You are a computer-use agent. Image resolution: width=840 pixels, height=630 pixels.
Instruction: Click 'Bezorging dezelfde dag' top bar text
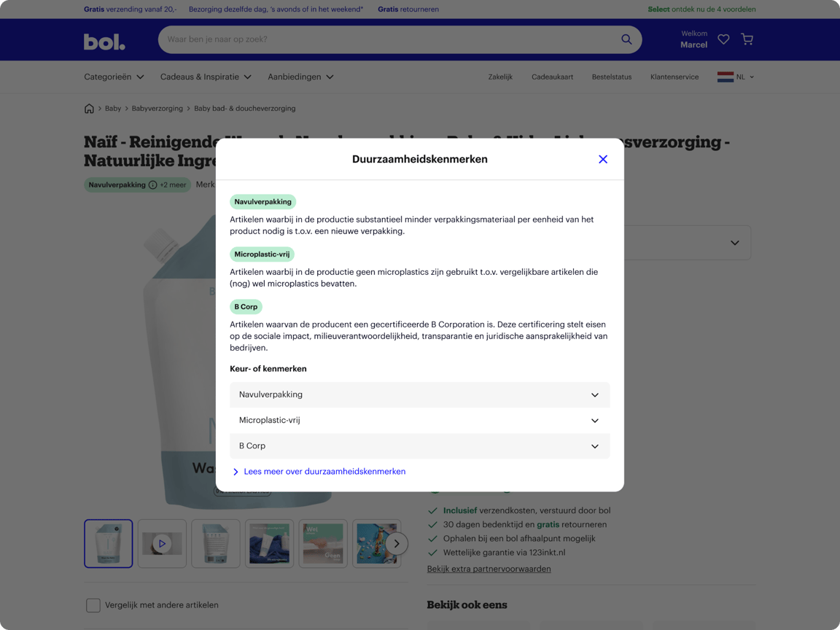tap(276, 9)
